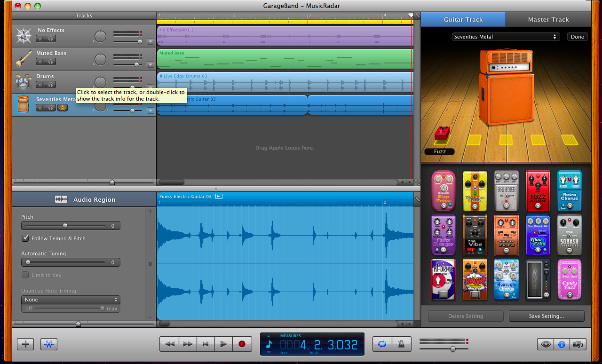Toggle monitoring on Seventies Metal track

click(x=62, y=108)
